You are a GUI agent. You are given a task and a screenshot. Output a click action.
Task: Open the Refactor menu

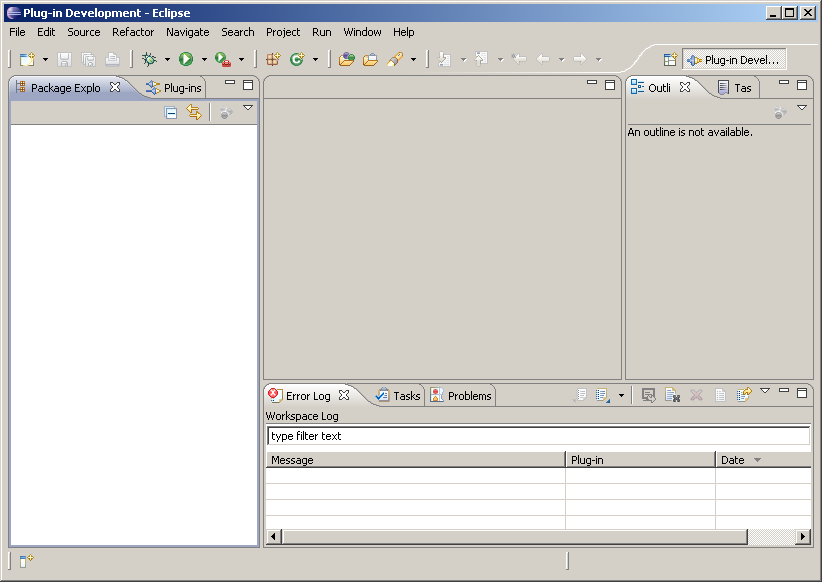133,32
